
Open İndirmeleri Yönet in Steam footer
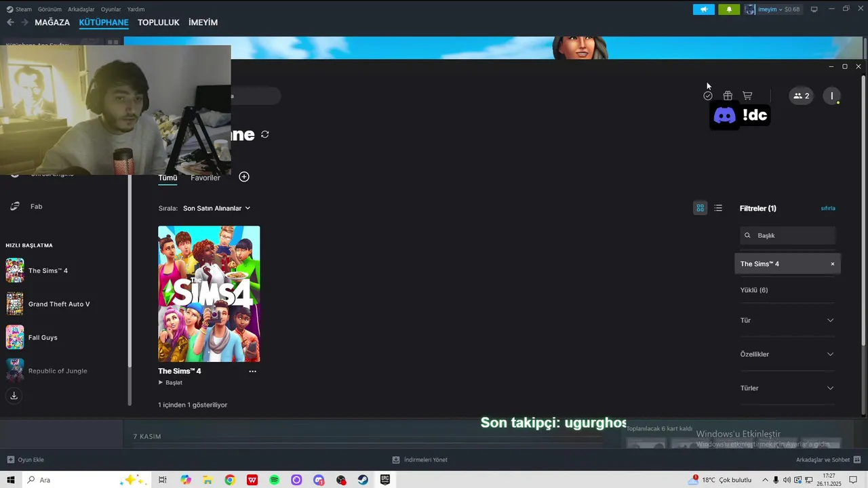[420, 460]
